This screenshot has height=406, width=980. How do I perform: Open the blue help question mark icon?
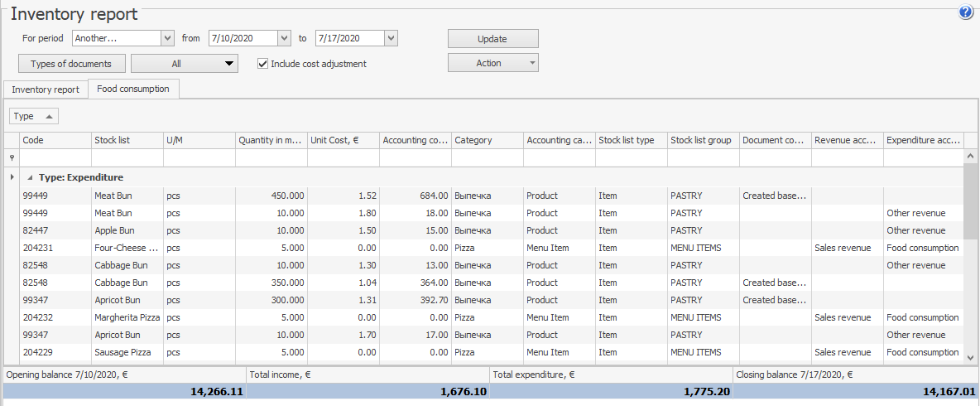click(965, 12)
